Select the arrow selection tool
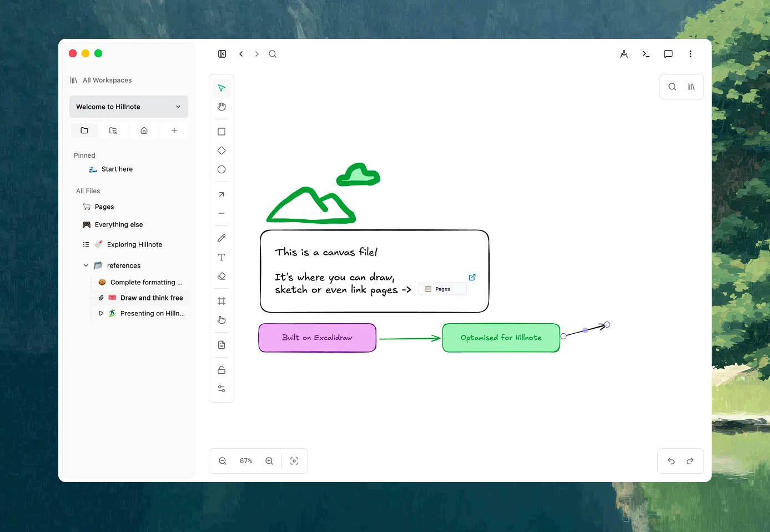Screen dimensions: 770x532 222,88
